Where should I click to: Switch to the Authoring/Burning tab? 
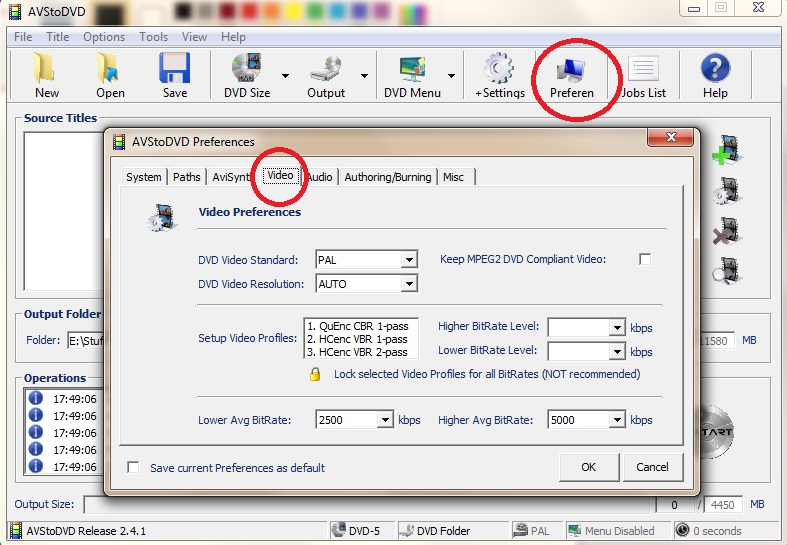click(387, 177)
